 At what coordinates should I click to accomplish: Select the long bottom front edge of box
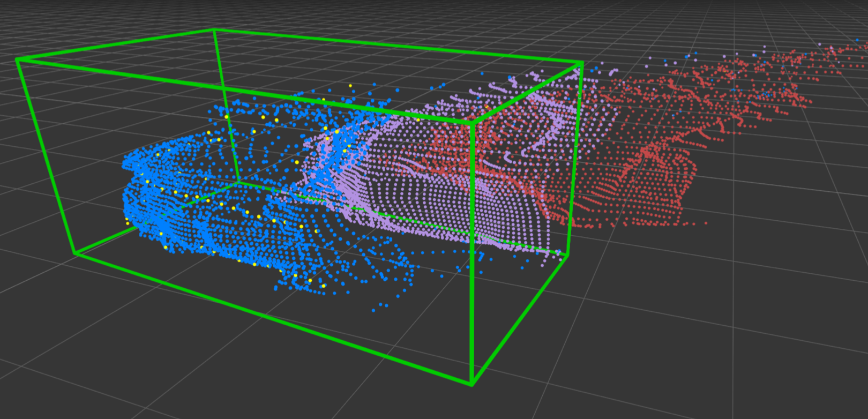click(273, 319)
